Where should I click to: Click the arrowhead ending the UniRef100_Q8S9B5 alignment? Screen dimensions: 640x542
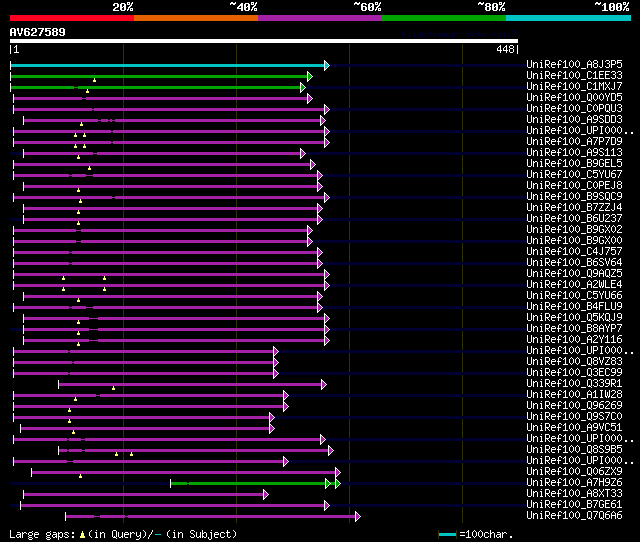coord(331,451)
